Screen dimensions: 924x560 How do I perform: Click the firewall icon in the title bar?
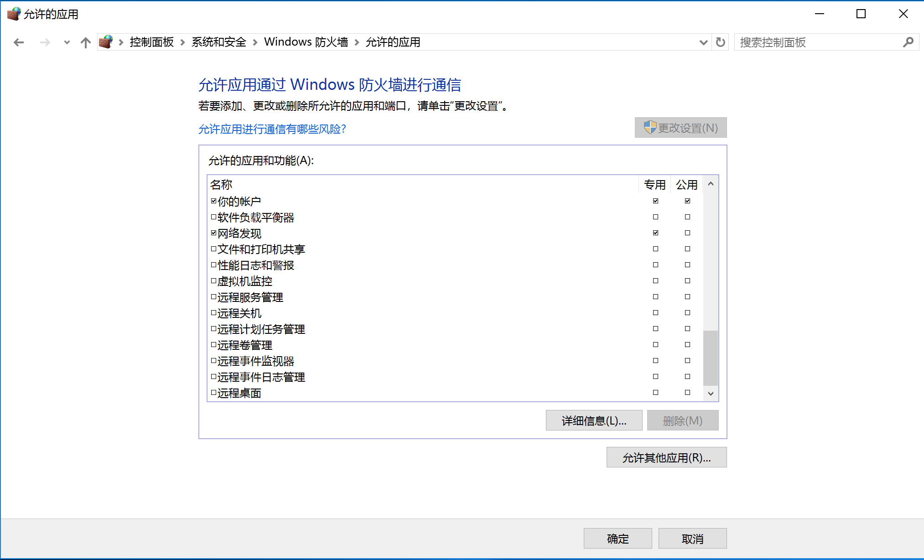[x=14, y=14]
